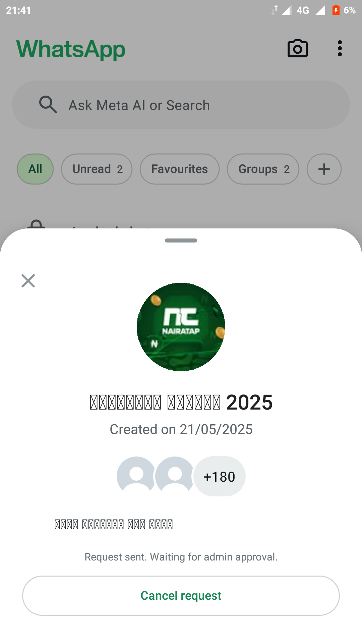Tap the second member avatar

click(x=175, y=476)
